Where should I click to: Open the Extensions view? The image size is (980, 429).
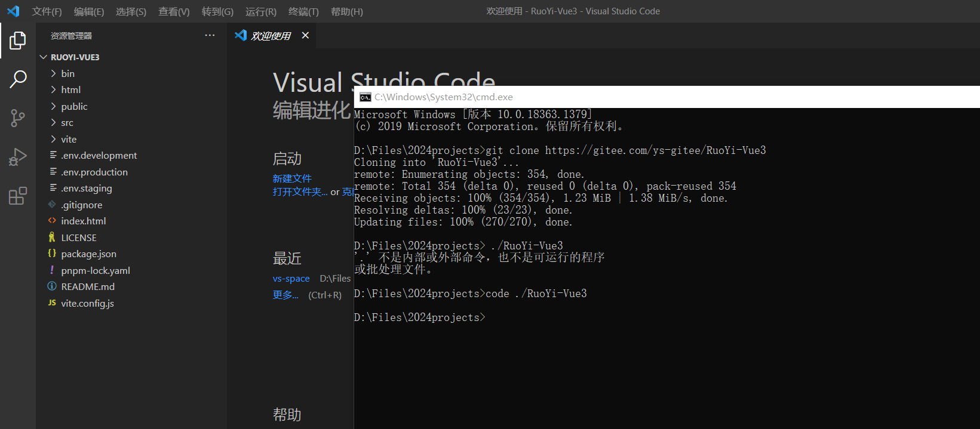click(x=18, y=196)
